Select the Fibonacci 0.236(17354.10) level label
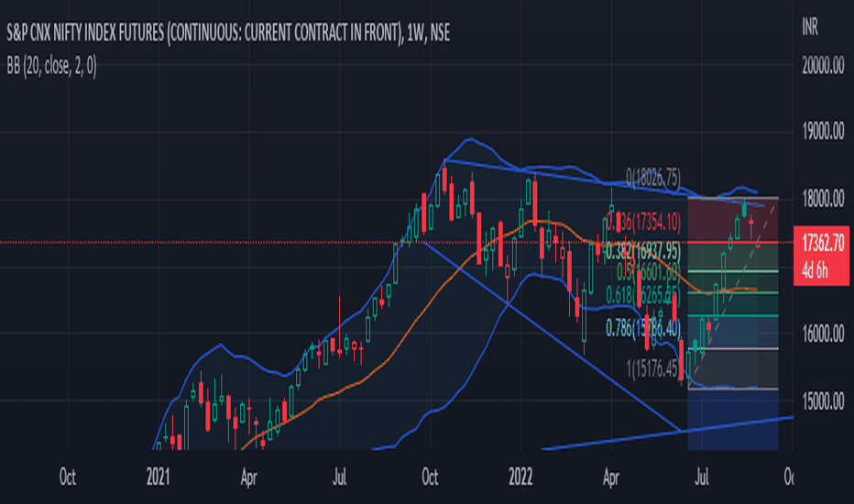 (643, 222)
